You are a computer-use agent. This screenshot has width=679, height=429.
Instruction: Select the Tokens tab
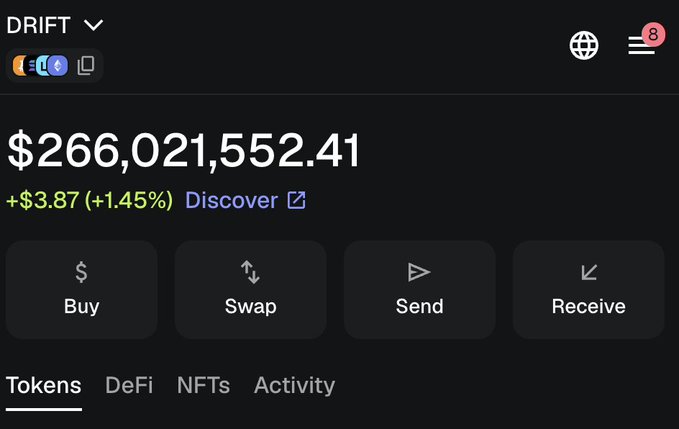[x=44, y=385]
